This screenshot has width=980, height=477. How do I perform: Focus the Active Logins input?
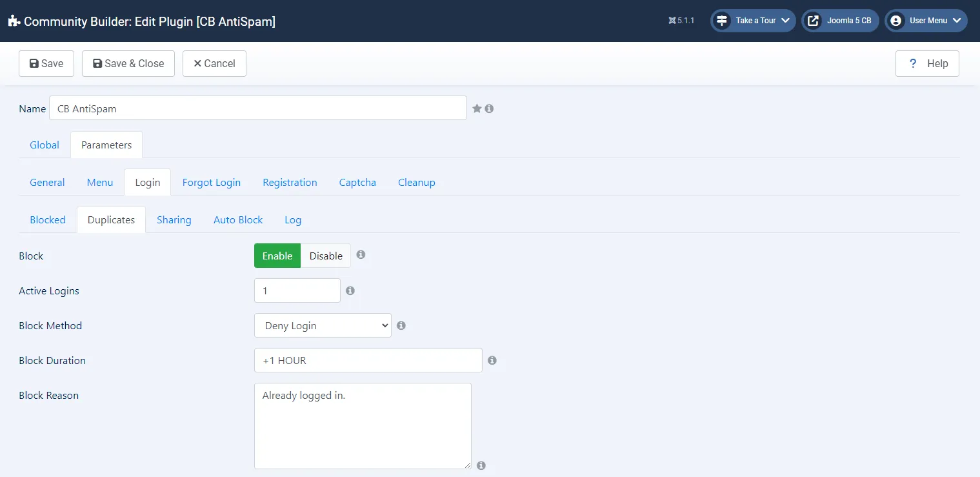(x=297, y=290)
